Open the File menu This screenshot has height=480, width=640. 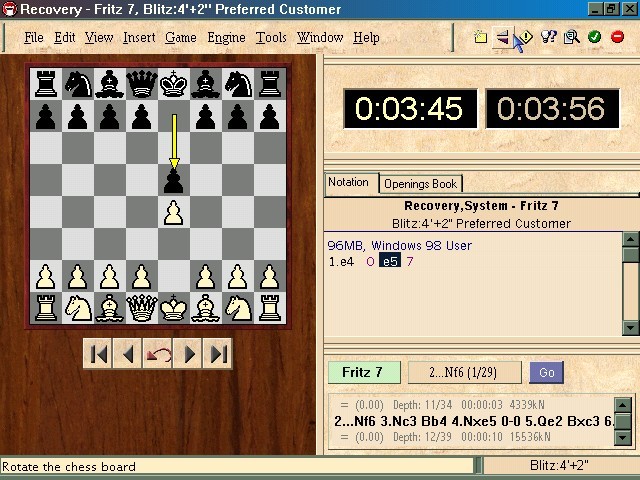tap(33, 38)
